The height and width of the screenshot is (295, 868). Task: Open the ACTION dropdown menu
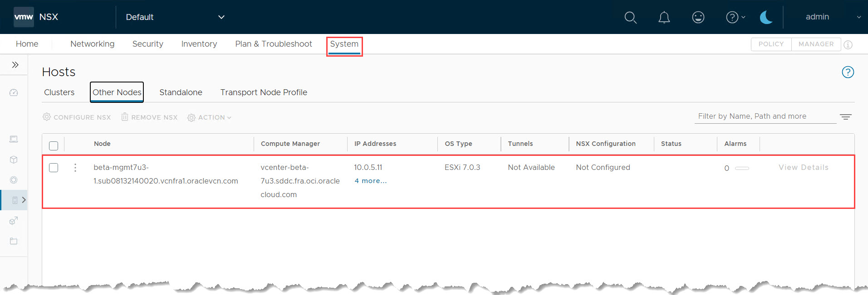point(209,117)
